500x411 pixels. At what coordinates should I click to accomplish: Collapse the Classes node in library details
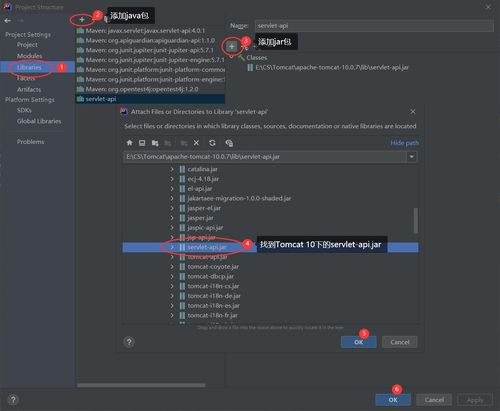click(x=231, y=57)
